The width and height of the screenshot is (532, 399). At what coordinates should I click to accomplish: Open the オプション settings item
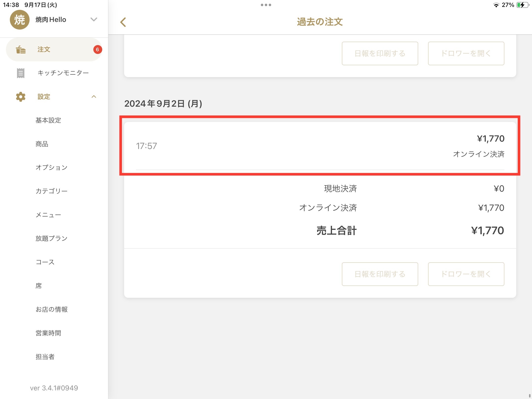(x=51, y=167)
